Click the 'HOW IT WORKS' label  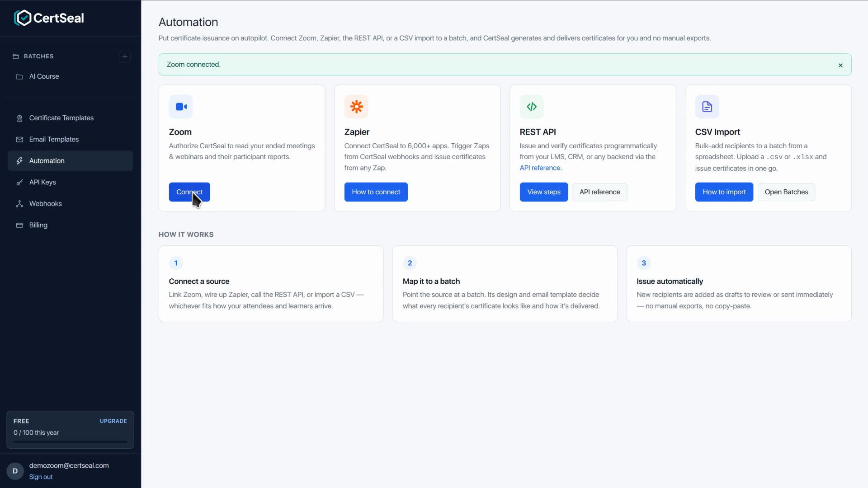pos(186,235)
